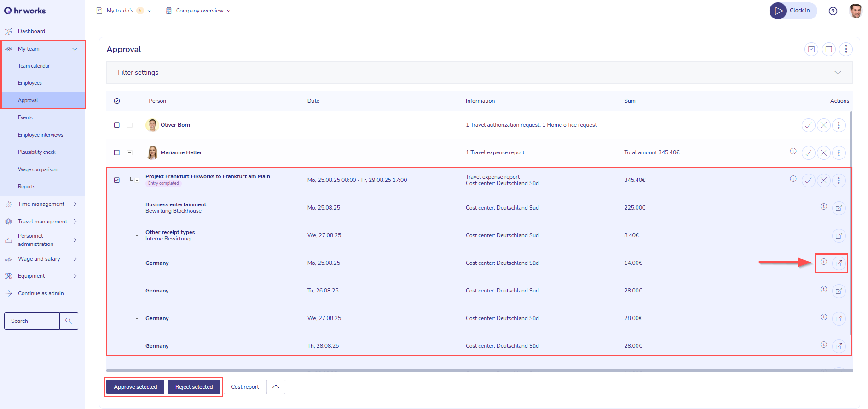The image size is (868, 409).
Task: Click the search magnifier icon
Action: click(x=69, y=321)
